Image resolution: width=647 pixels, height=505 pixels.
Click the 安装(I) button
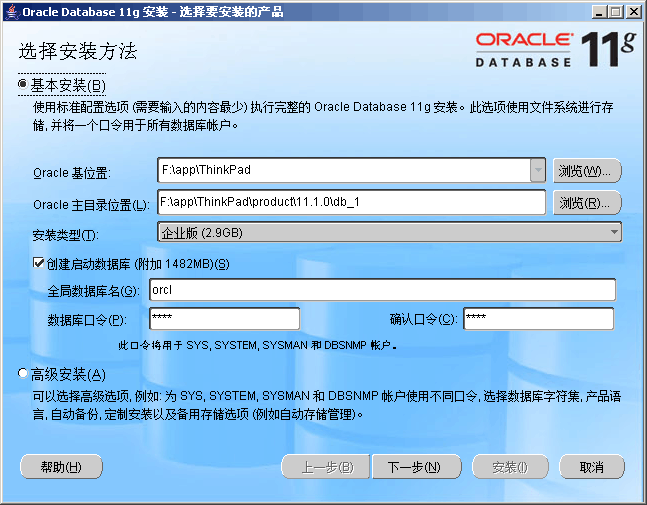click(510, 467)
